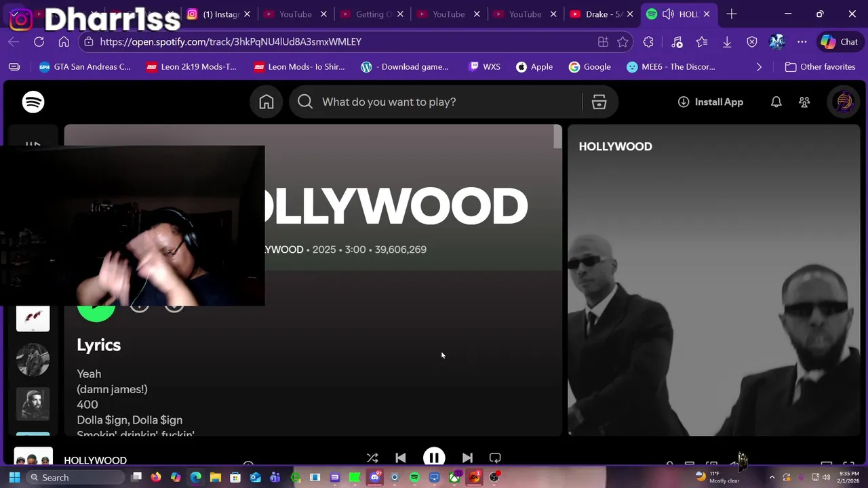Screen dimensions: 868x488
Task: Open Apple bookmark
Action: (x=534, y=67)
